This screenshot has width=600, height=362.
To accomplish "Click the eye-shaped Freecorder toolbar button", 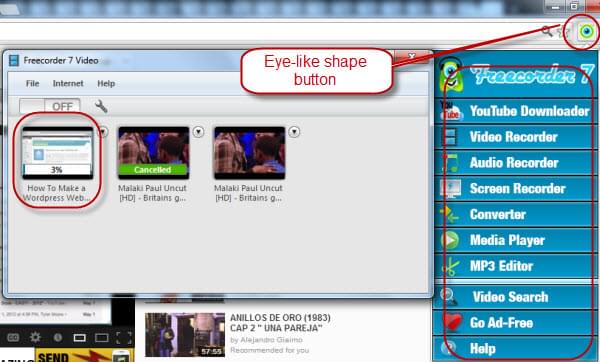I will pyautogui.click(x=586, y=31).
